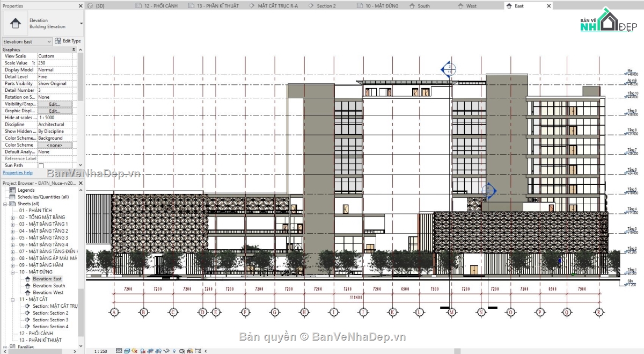
Task: Select the Crop View icon on status bar
Action: pyautogui.click(x=151, y=351)
